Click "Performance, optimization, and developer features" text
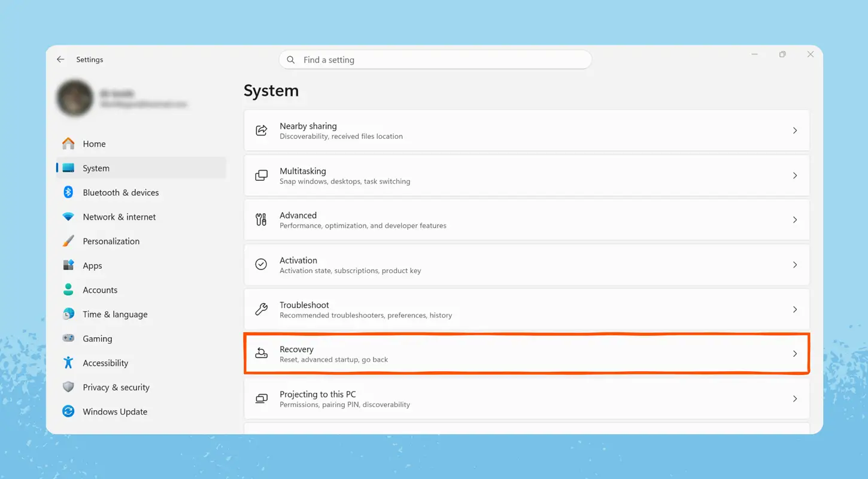868x479 pixels. [363, 226]
